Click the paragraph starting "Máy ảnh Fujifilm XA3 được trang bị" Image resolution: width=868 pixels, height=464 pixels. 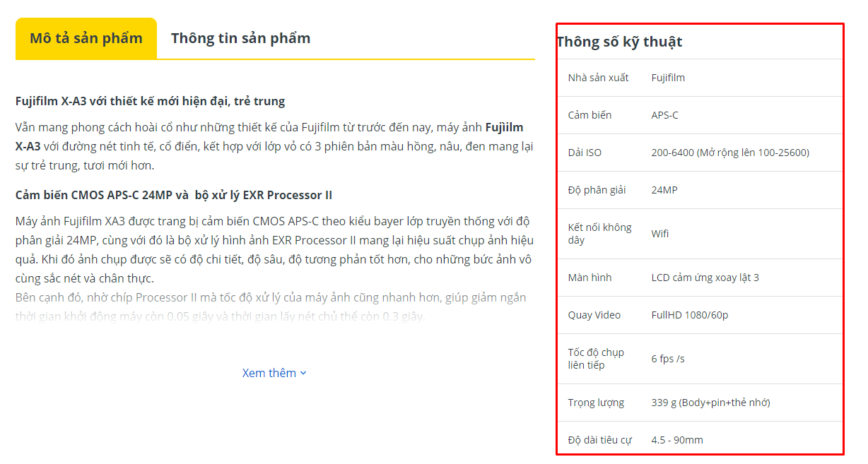(274, 250)
